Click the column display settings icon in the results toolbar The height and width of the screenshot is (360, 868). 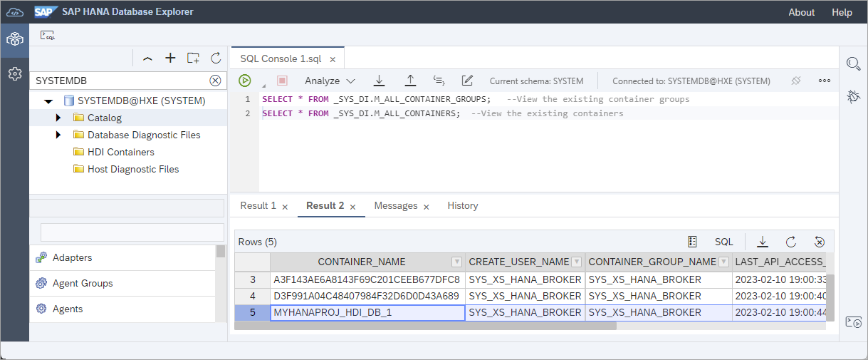tap(693, 242)
